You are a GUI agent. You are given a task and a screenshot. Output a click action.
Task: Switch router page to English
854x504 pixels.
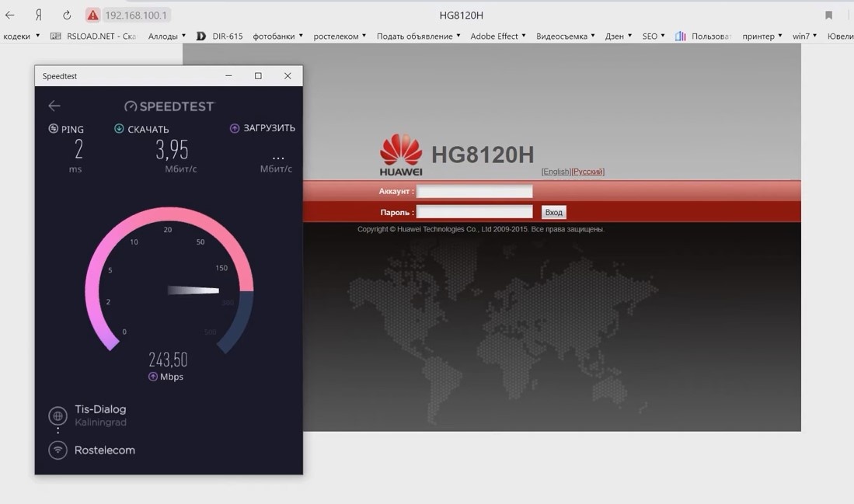pyautogui.click(x=556, y=172)
